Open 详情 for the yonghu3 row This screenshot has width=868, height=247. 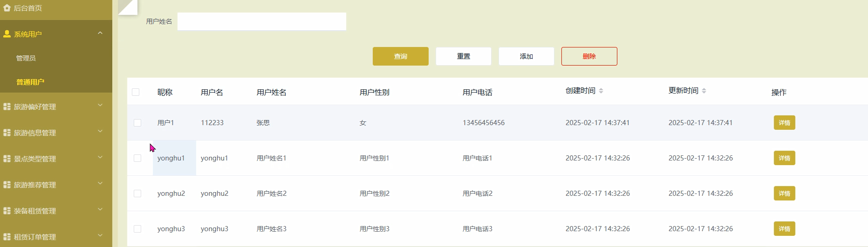(785, 229)
